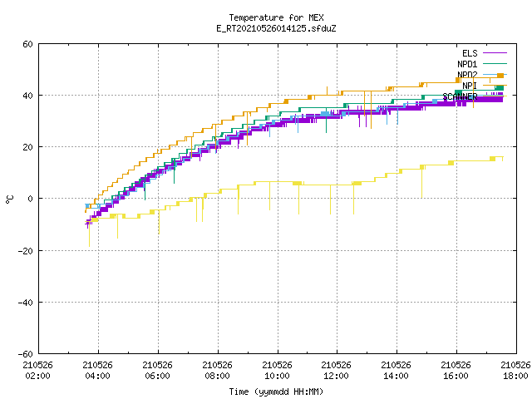Click the x-axis tick label 14:00
The image size is (532, 399).
click(x=396, y=376)
